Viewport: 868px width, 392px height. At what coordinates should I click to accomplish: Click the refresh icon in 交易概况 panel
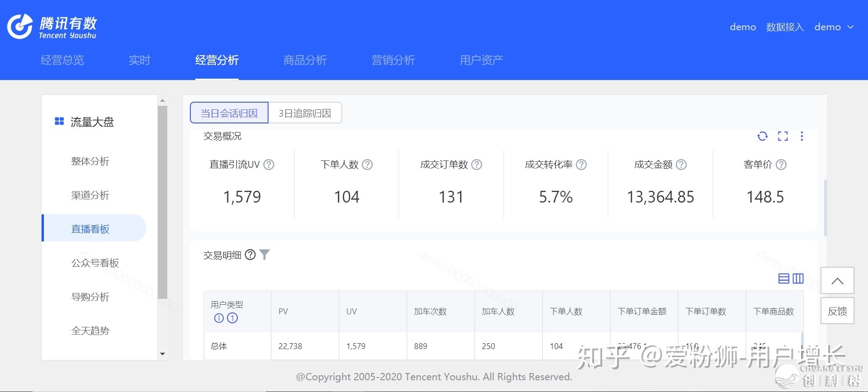click(762, 136)
